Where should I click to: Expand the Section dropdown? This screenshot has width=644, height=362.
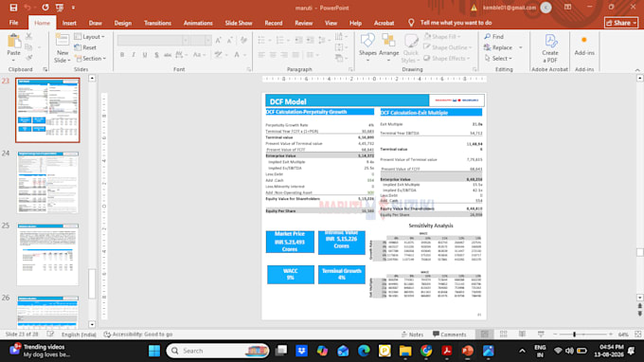[90, 59]
